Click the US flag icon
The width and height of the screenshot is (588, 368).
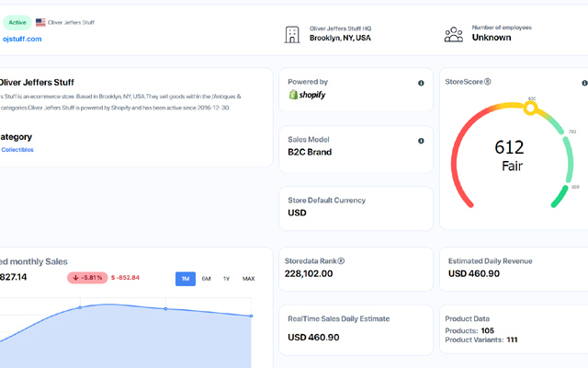coord(40,22)
